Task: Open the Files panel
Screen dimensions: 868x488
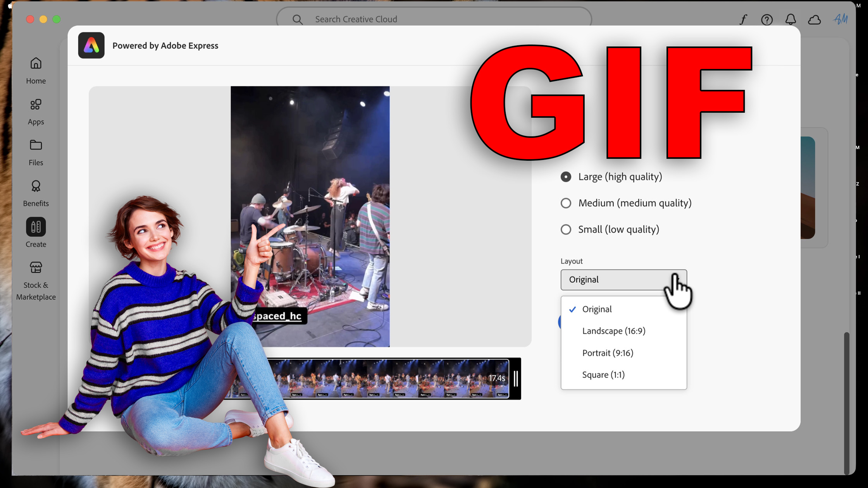Action: click(35, 151)
